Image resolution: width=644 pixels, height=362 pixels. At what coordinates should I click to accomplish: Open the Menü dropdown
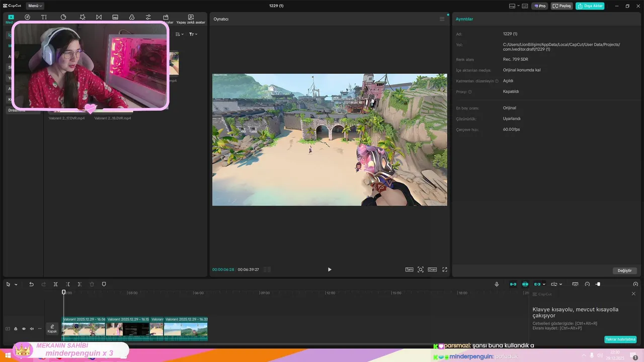pos(35,6)
